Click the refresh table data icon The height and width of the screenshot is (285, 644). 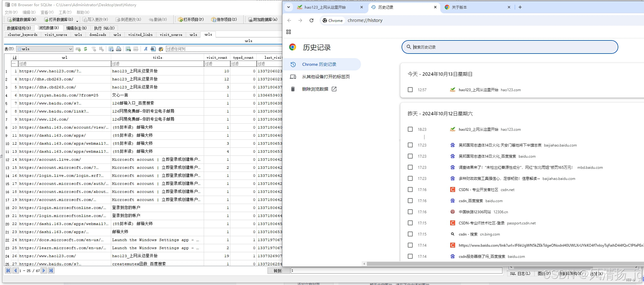[85, 49]
